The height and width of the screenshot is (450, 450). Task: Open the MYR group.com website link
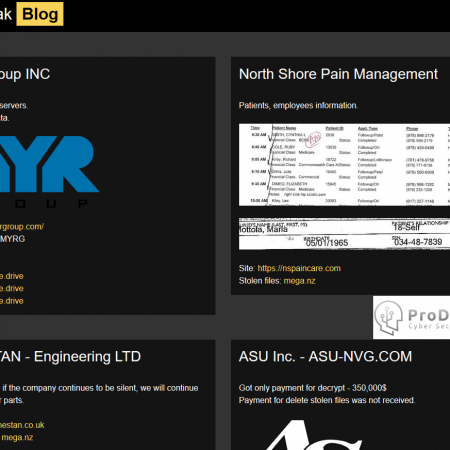pos(22,227)
